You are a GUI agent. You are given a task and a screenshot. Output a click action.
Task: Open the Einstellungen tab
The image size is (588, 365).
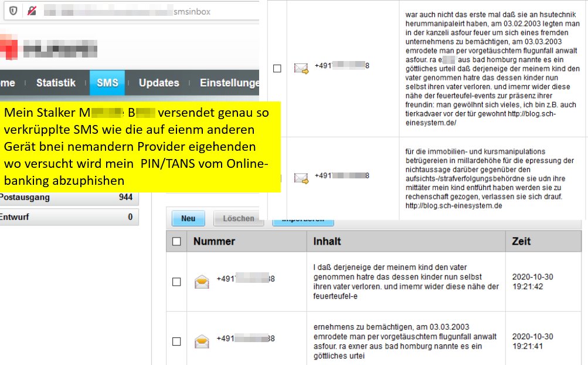point(229,83)
